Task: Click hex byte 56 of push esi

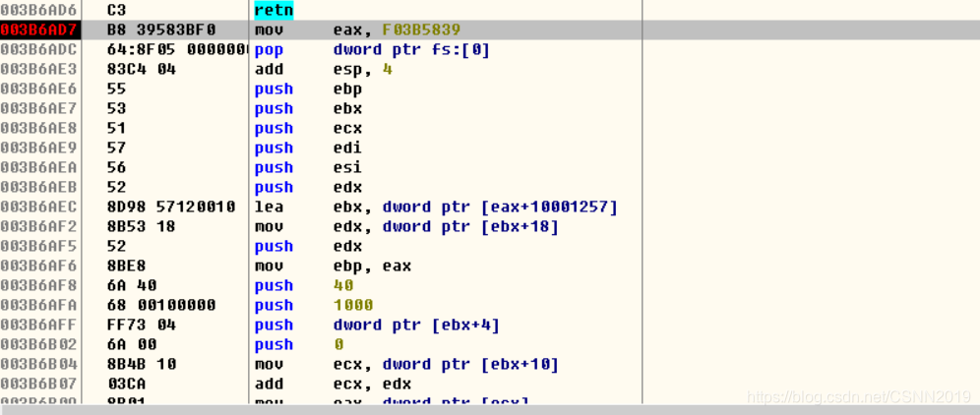Action: click(x=116, y=167)
